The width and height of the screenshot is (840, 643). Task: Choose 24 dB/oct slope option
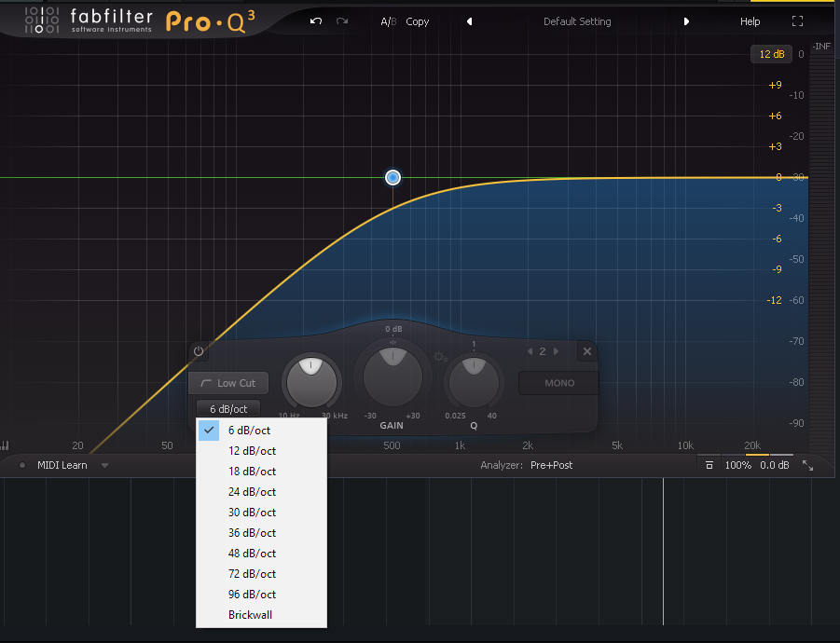tap(261, 491)
